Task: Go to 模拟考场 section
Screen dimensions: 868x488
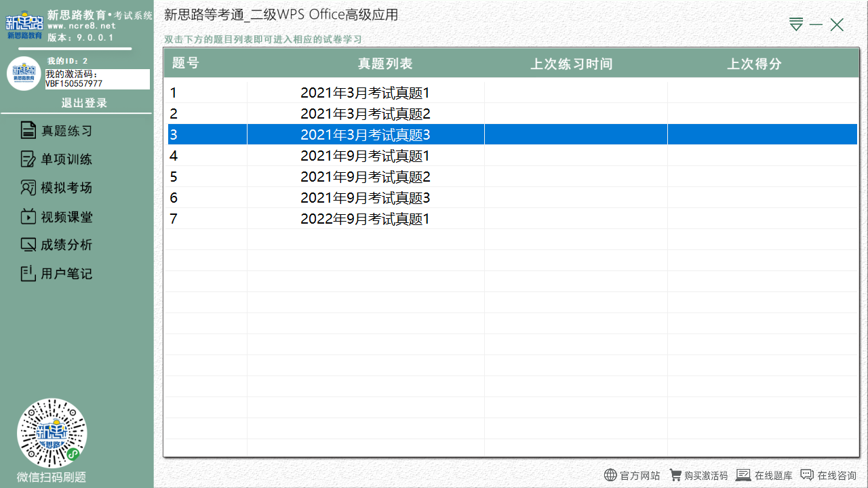Action: click(66, 188)
